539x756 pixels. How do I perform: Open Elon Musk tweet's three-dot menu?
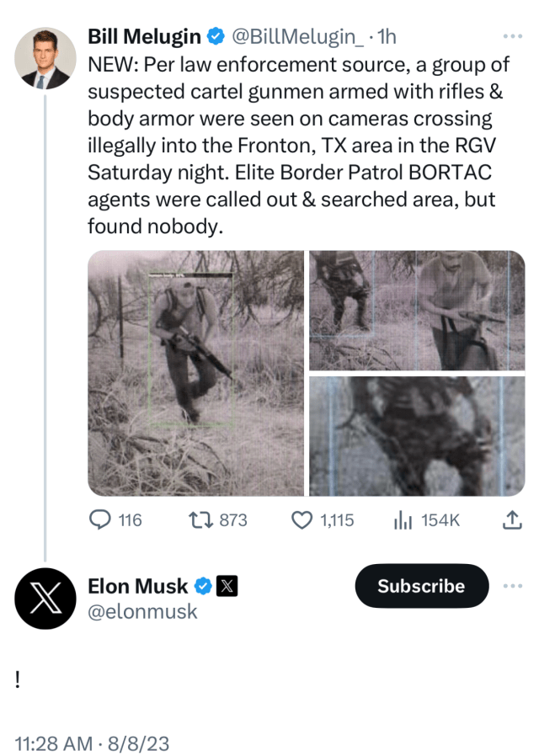pos(513,586)
